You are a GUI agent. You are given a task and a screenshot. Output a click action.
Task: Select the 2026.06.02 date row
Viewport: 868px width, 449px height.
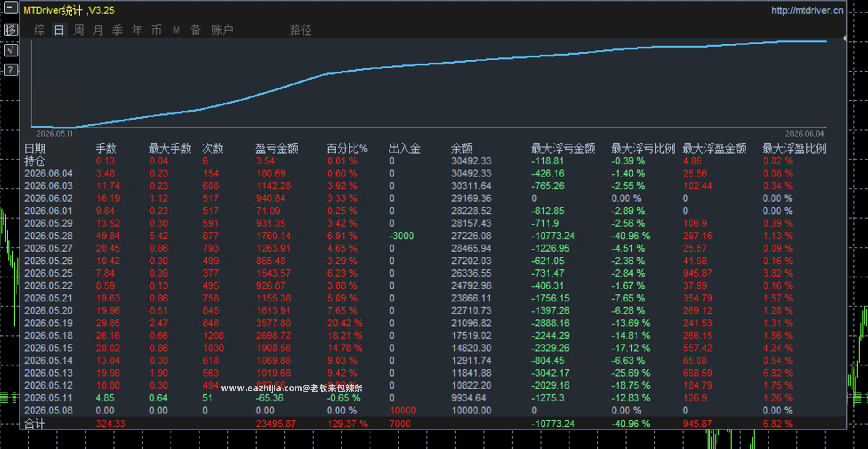click(48, 198)
